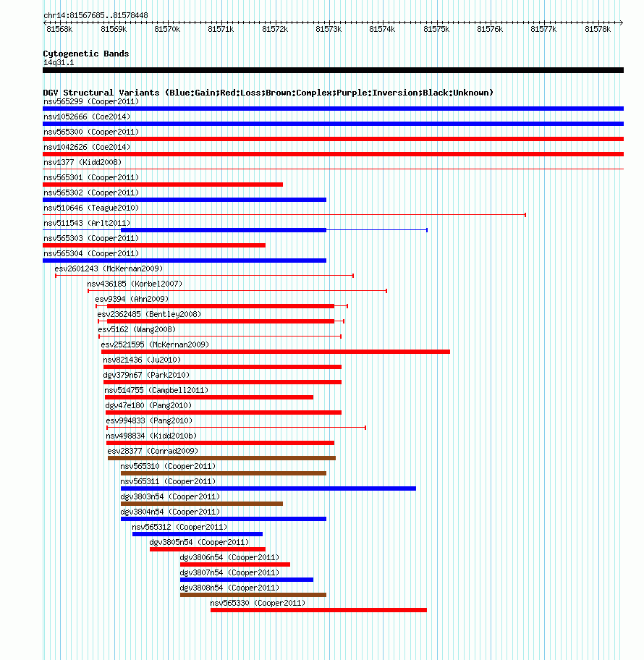Open variant nsv1377 (Kidd2008) label
Viewport: 644px width, 660px height.
(x=82, y=162)
